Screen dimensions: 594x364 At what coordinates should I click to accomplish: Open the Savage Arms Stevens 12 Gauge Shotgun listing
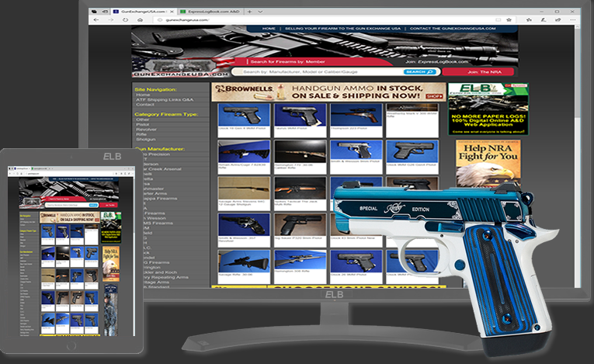tap(244, 193)
